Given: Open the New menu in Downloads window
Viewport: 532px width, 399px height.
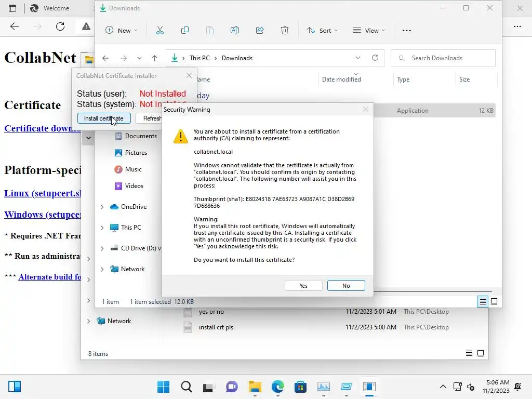Looking at the screenshot, I should [121, 31].
